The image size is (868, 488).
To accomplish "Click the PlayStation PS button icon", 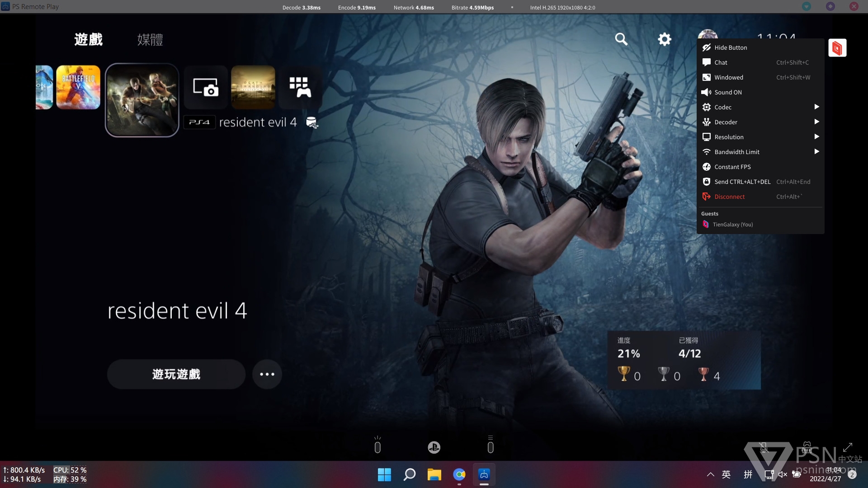I will pos(434,447).
